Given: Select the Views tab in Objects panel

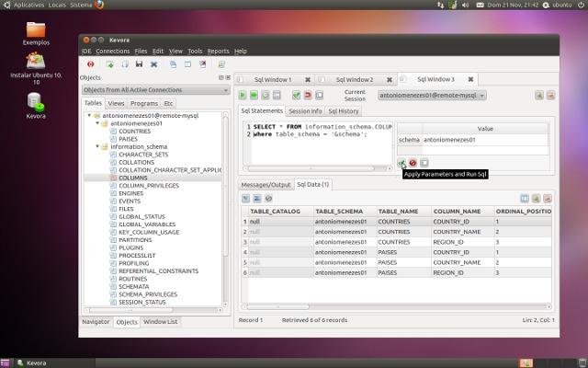Looking at the screenshot, I should (x=116, y=103).
